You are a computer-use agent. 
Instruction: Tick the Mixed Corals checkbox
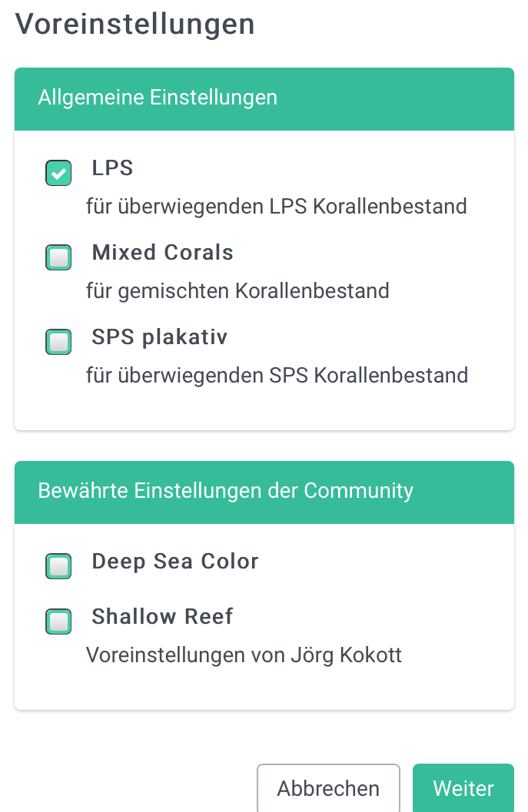[x=58, y=257]
